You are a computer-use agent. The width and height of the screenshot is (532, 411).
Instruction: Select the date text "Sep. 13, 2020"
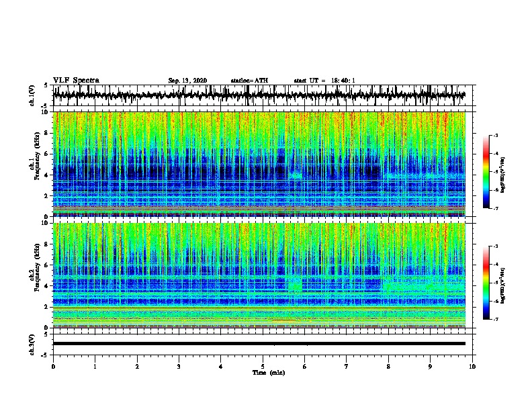187,81
